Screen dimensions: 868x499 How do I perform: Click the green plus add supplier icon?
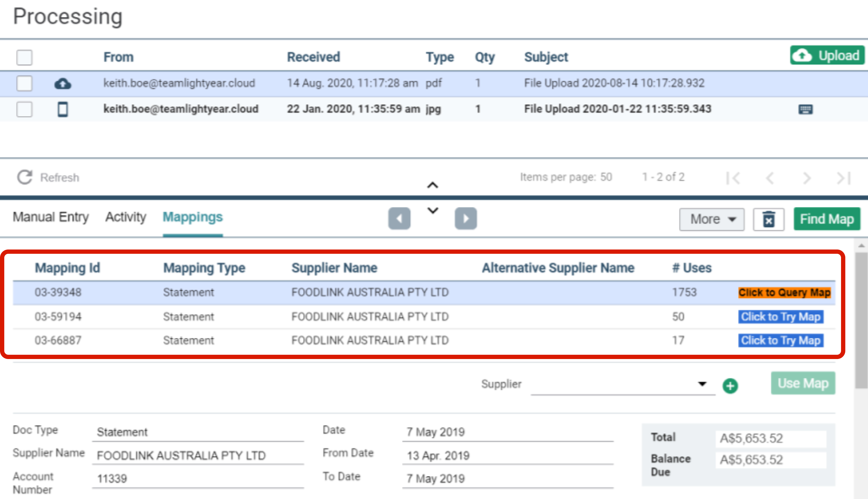tap(730, 385)
